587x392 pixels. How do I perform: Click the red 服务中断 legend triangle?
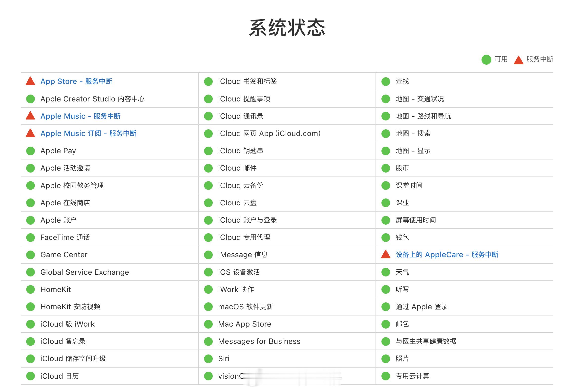tap(518, 60)
